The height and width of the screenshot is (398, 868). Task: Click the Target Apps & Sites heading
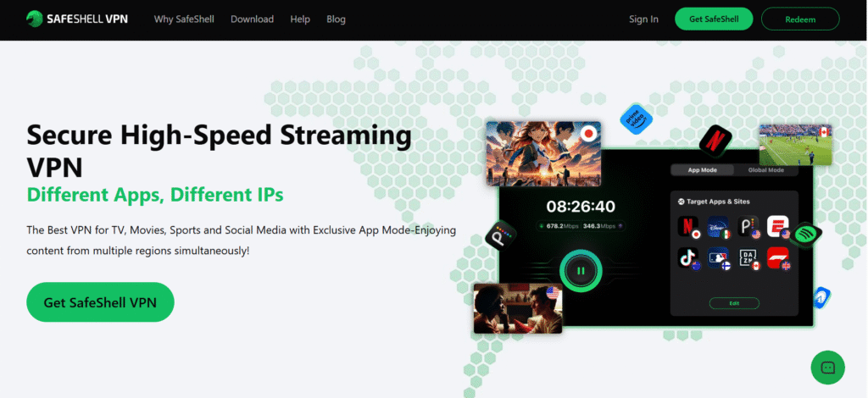718,202
